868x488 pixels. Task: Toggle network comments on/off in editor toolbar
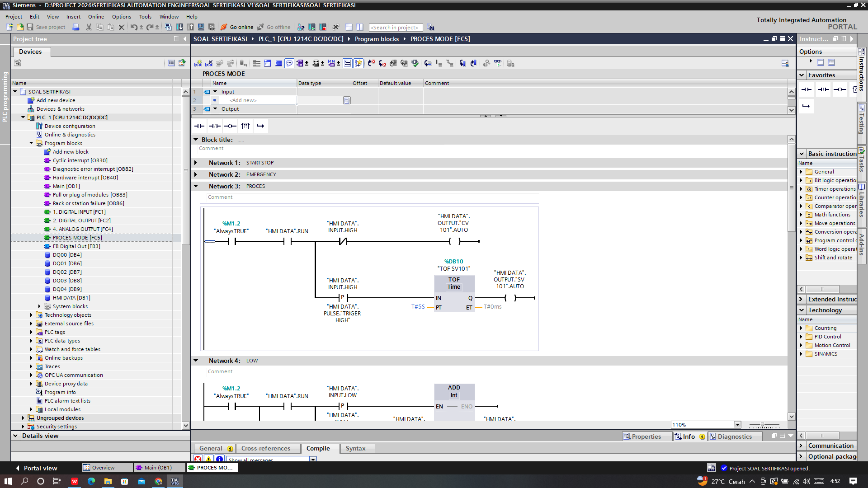[x=347, y=63]
